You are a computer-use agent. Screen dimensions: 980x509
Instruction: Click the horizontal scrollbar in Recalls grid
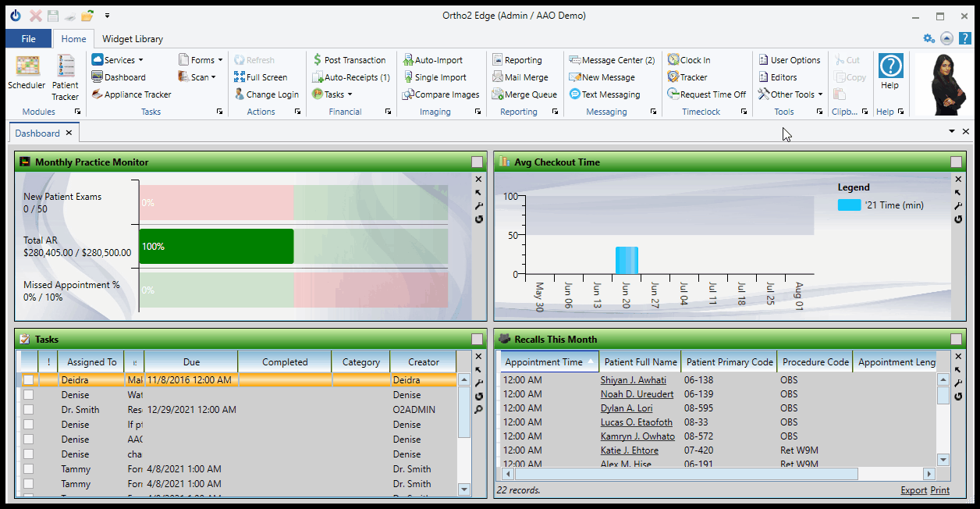[x=687, y=474]
